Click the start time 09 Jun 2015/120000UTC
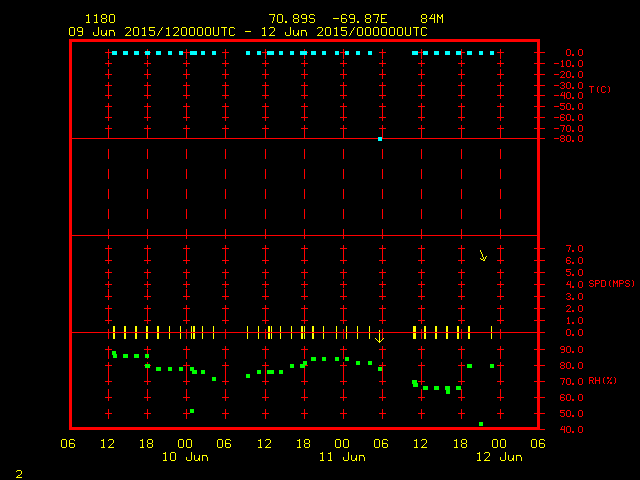 152,32
